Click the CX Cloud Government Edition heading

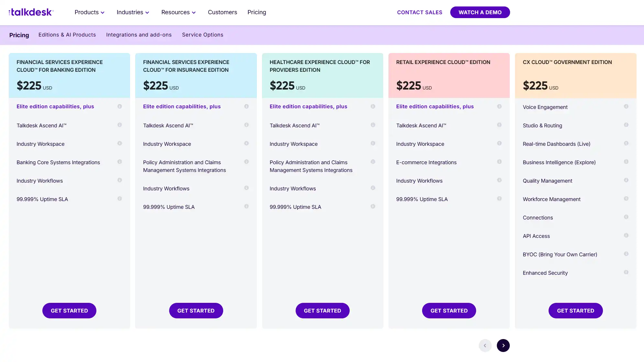pos(567,62)
